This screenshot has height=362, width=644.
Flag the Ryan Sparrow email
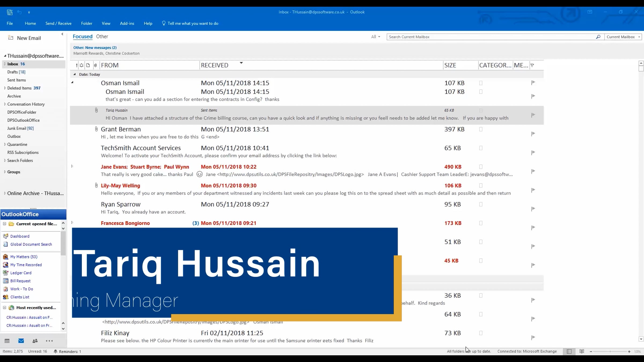[x=533, y=209]
